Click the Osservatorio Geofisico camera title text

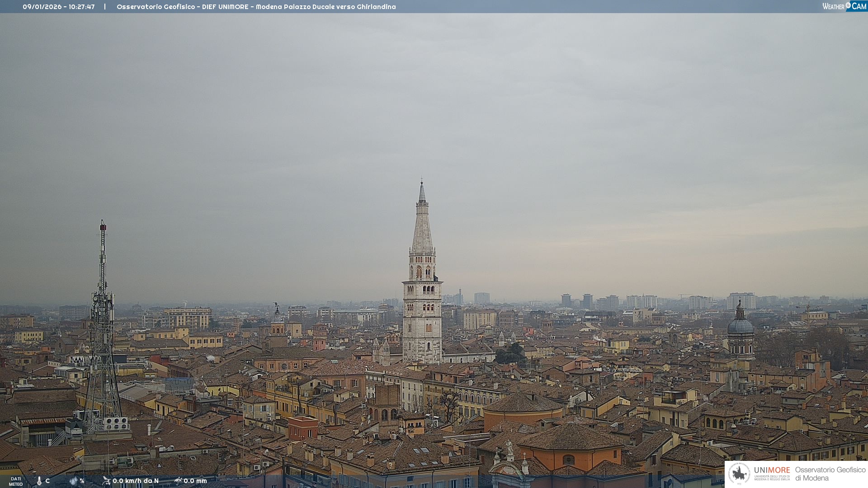pyautogui.click(x=256, y=7)
